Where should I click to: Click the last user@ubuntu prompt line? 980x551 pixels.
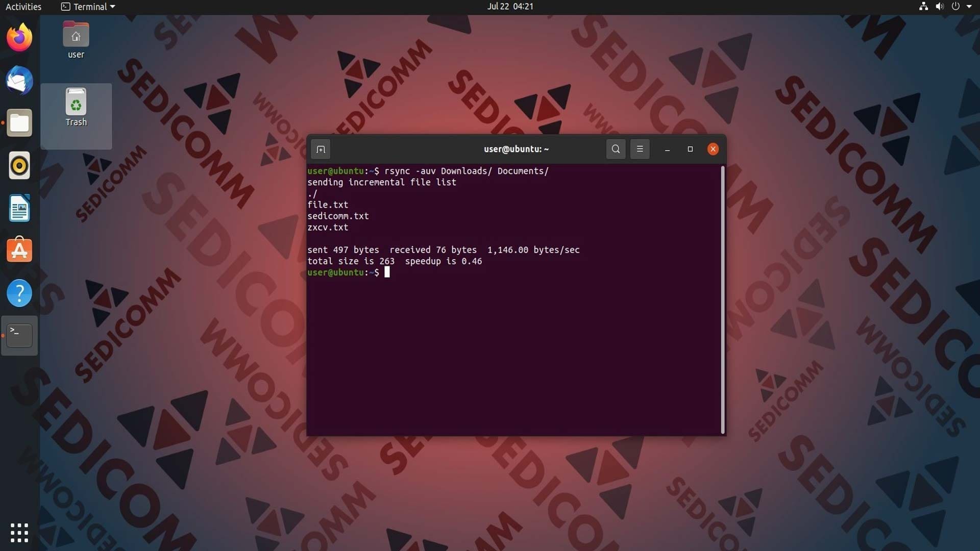[x=349, y=272]
